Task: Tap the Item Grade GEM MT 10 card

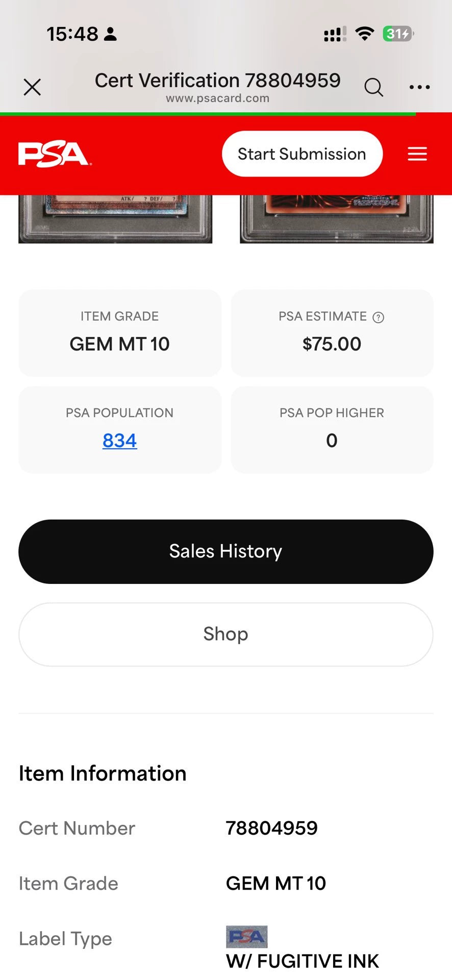Action: pyautogui.click(x=120, y=333)
